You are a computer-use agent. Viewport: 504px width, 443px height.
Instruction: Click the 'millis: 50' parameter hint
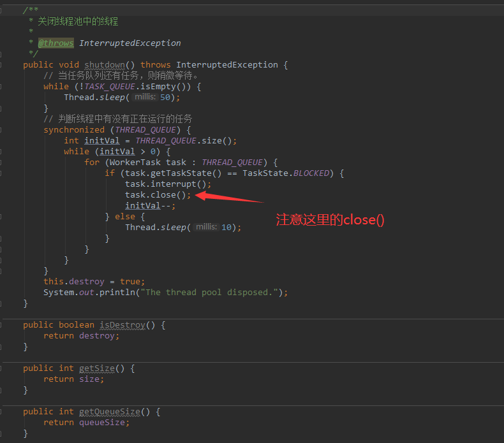point(152,97)
